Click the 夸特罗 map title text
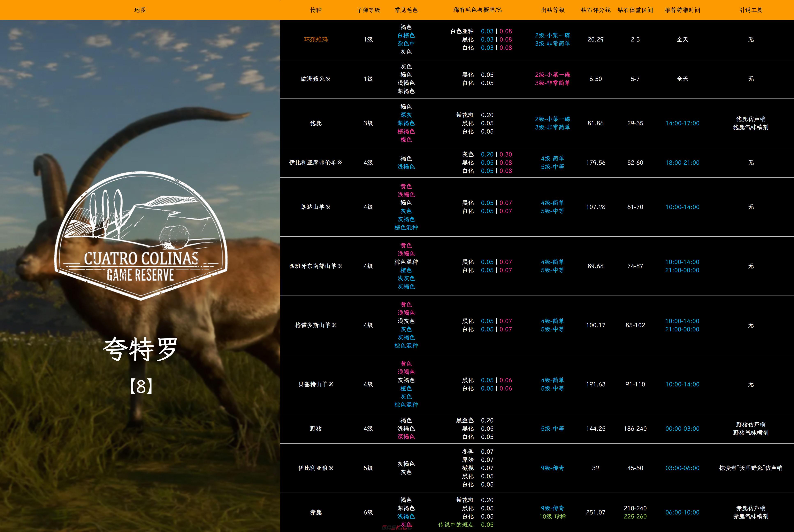This screenshot has width=794, height=532. point(140,349)
